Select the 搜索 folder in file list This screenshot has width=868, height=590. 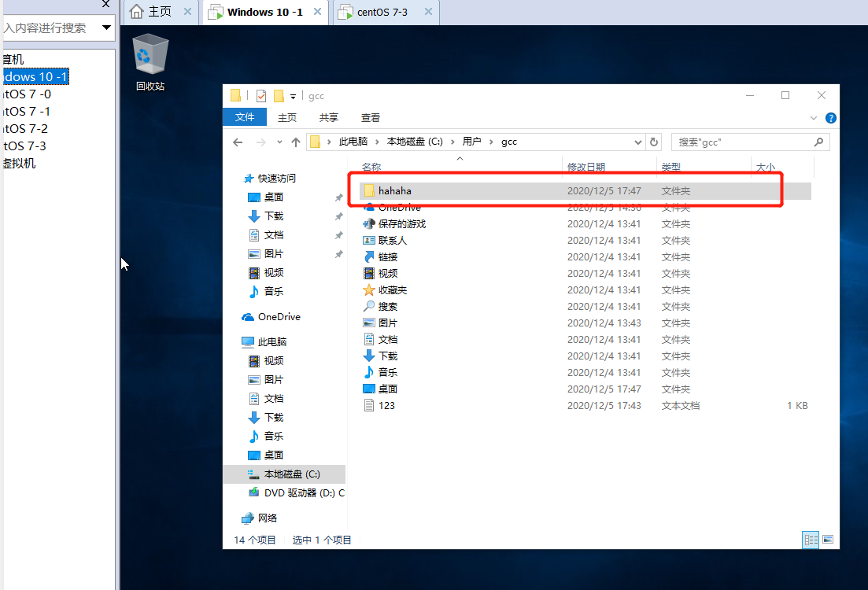pos(585,306)
